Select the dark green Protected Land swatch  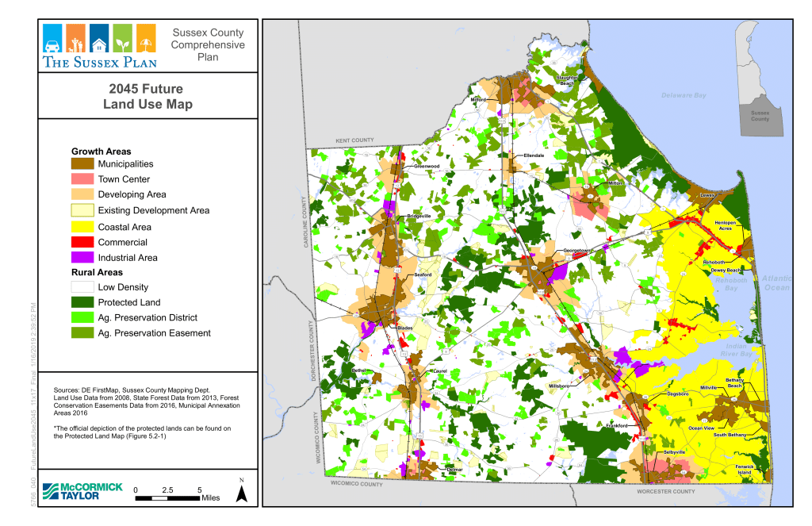tap(82, 302)
